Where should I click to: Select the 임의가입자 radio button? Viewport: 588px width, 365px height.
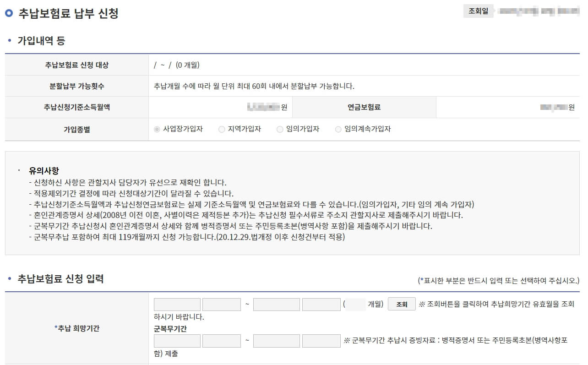pos(280,129)
